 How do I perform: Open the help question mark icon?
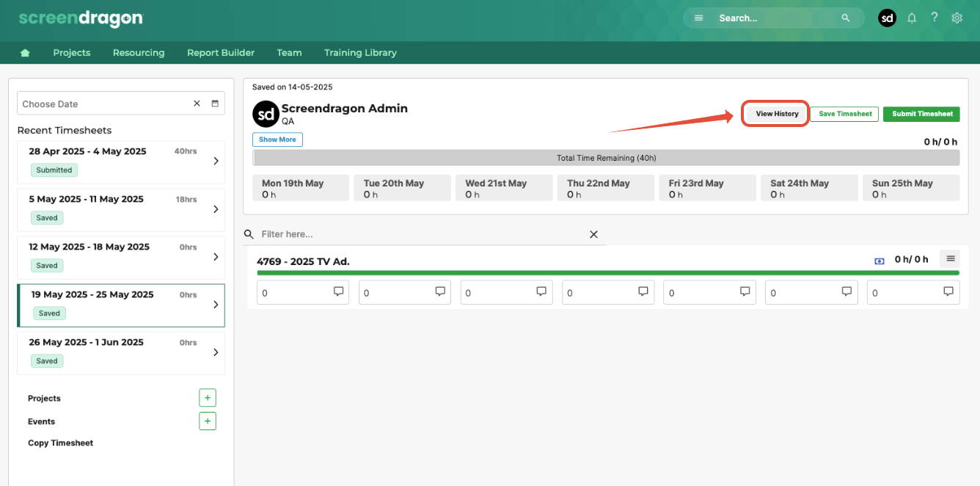935,18
